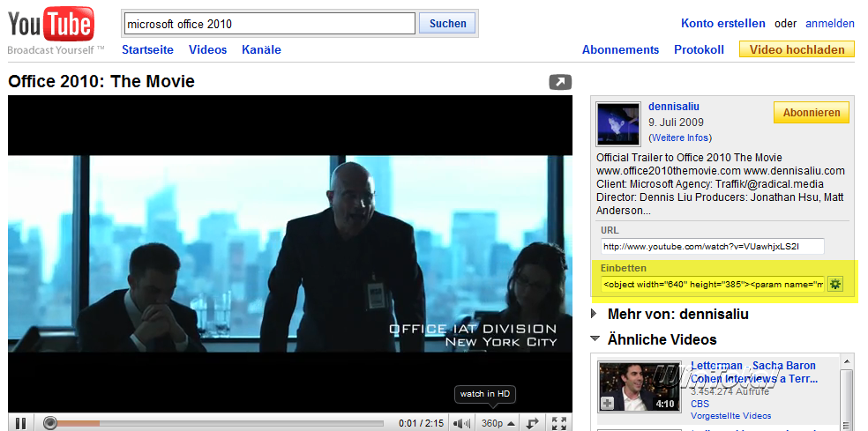Expand Weitere Infos description
This screenshot has height=431, width=868.
[680, 137]
